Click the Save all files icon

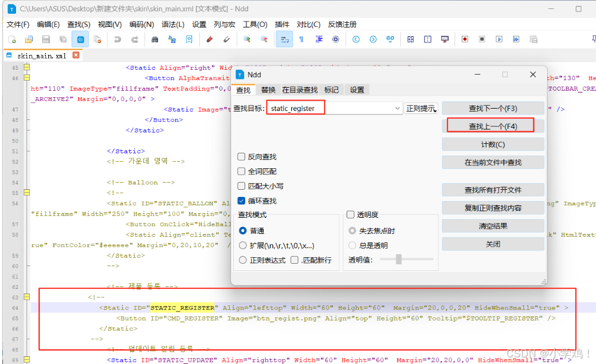[x=63, y=39]
